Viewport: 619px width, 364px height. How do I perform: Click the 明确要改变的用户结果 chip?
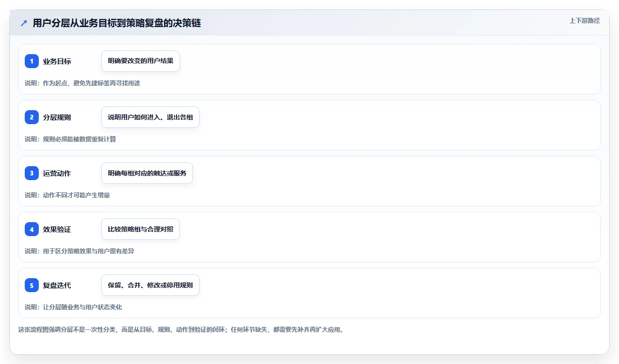click(141, 61)
